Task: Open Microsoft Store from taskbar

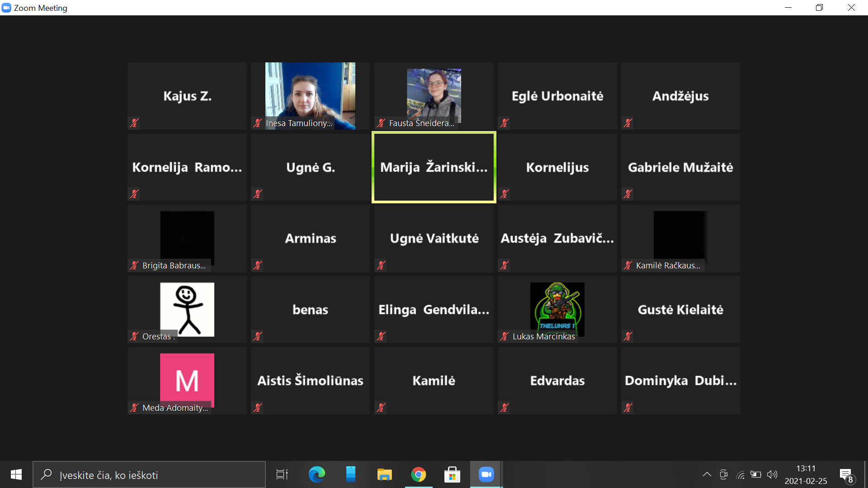Action: (x=452, y=474)
